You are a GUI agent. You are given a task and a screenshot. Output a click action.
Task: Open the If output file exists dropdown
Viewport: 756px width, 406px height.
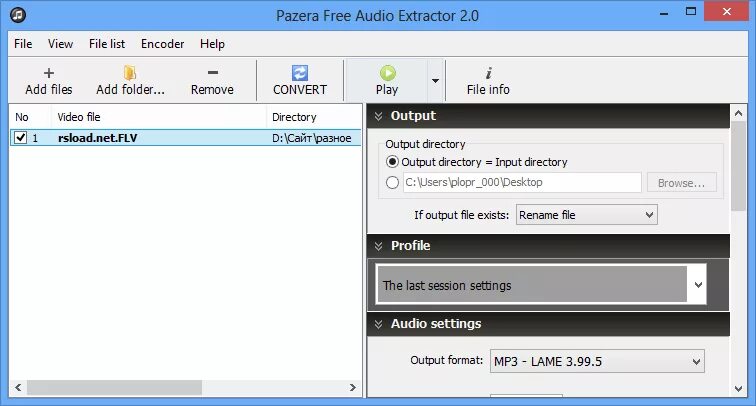pyautogui.click(x=587, y=215)
